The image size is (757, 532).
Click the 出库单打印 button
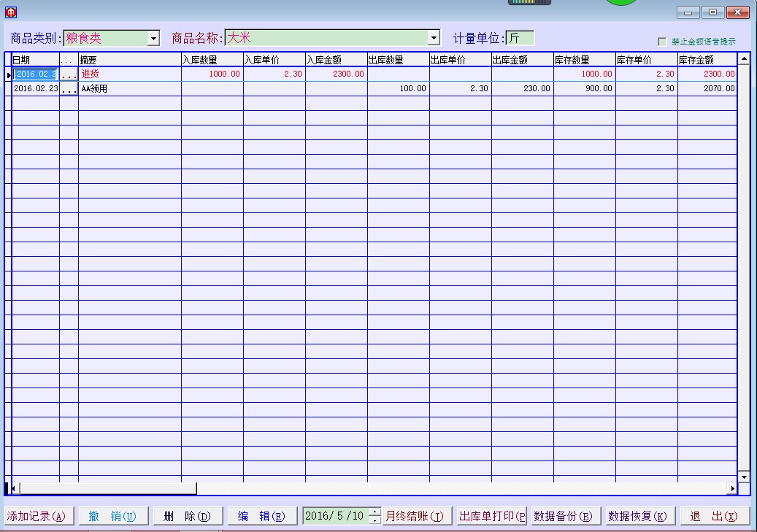[x=492, y=516]
